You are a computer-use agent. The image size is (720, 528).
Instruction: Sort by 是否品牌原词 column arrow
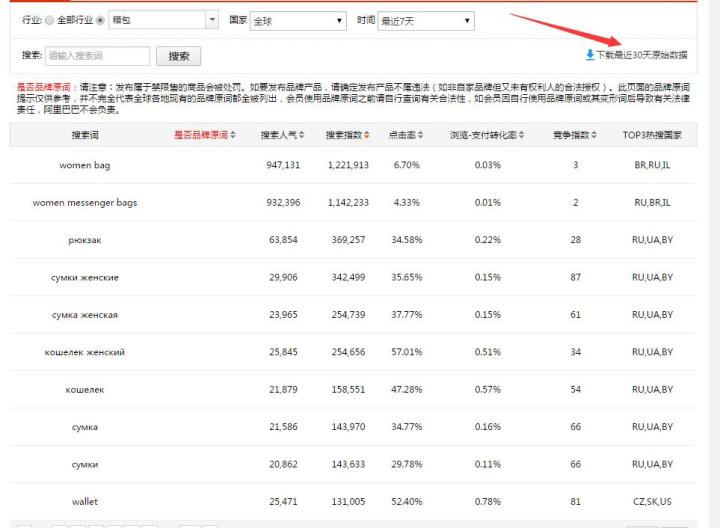pos(235,135)
